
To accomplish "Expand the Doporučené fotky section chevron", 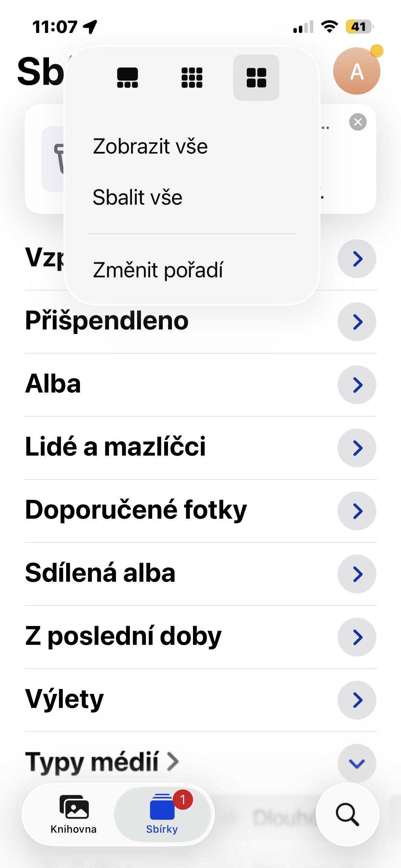I will click(x=357, y=511).
